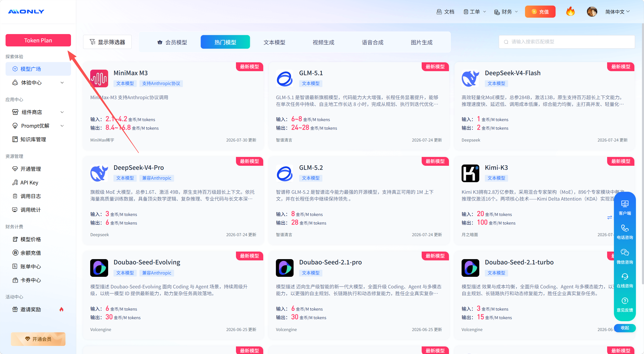Viewport: 644px width, 354px height.
Task: Go to the 语音合成 tab
Action: point(373,42)
